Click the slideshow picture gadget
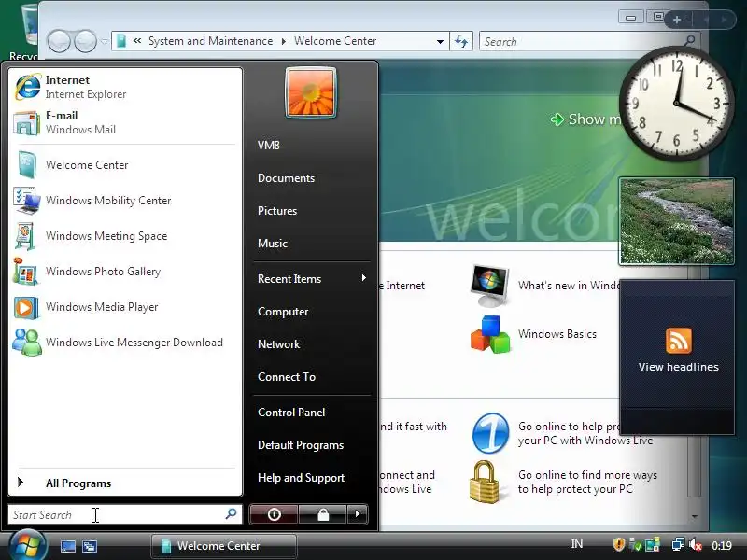 [x=676, y=221]
